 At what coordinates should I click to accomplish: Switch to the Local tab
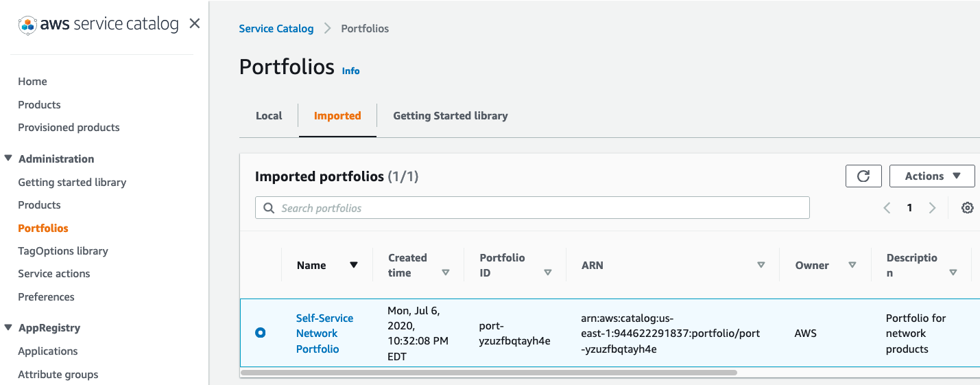click(269, 115)
